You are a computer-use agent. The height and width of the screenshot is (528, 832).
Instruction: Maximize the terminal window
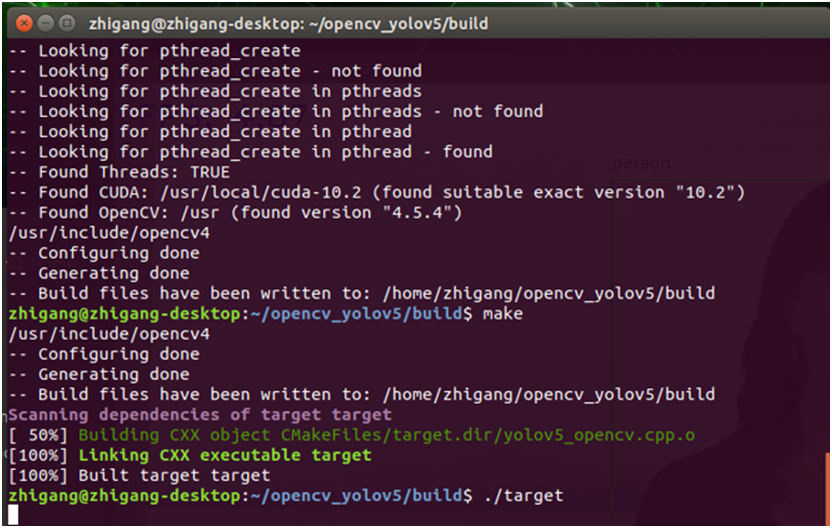pos(67,22)
